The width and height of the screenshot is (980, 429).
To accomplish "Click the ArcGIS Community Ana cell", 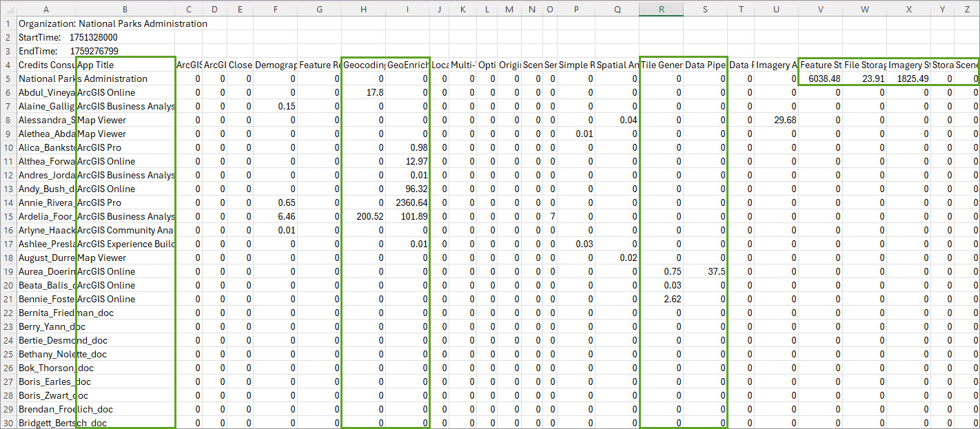I will (x=125, y=230).
